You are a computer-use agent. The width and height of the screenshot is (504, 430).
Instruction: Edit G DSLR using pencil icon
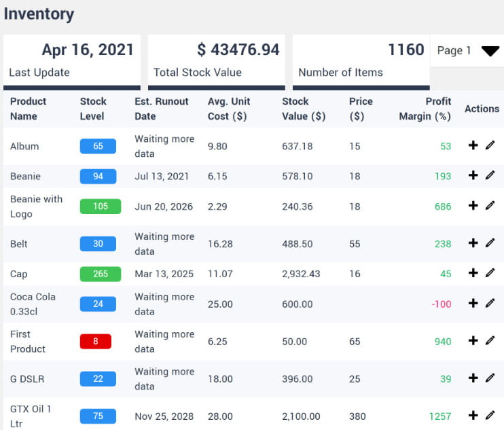pos(490,378)
